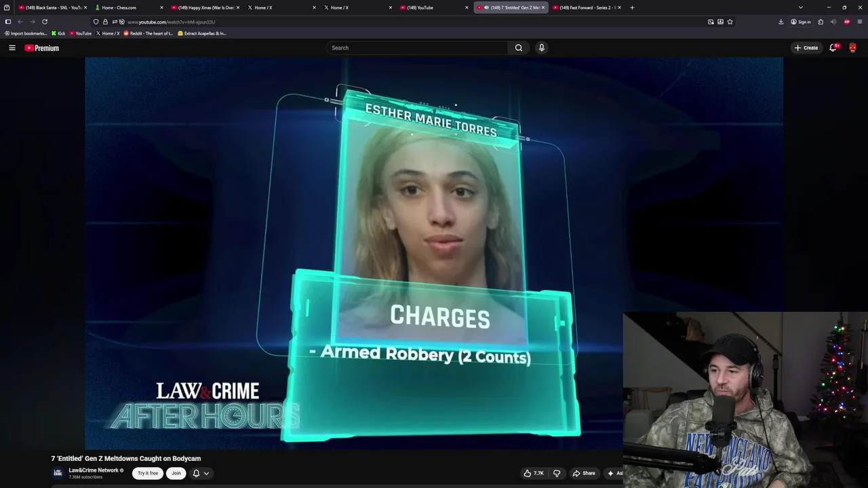
Task: Reload the page in browser toolbar
Action: click(45, 22)
